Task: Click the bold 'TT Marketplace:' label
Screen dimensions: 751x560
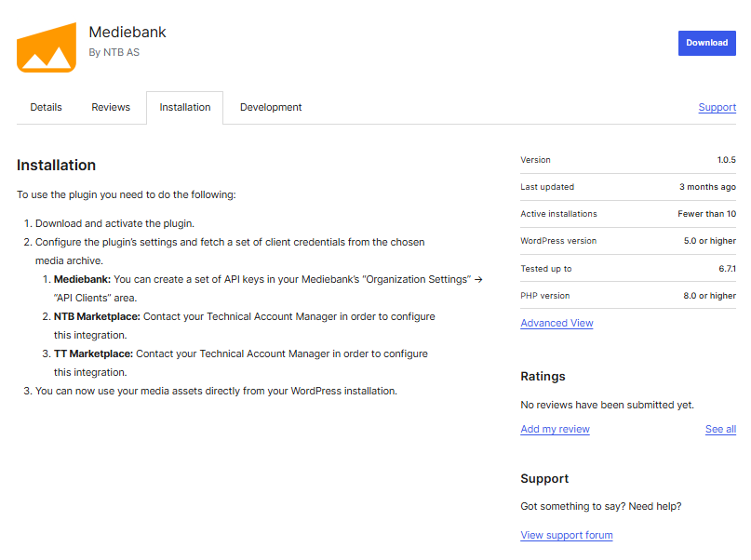Action: pyautogui.click(x=93, y=353)
